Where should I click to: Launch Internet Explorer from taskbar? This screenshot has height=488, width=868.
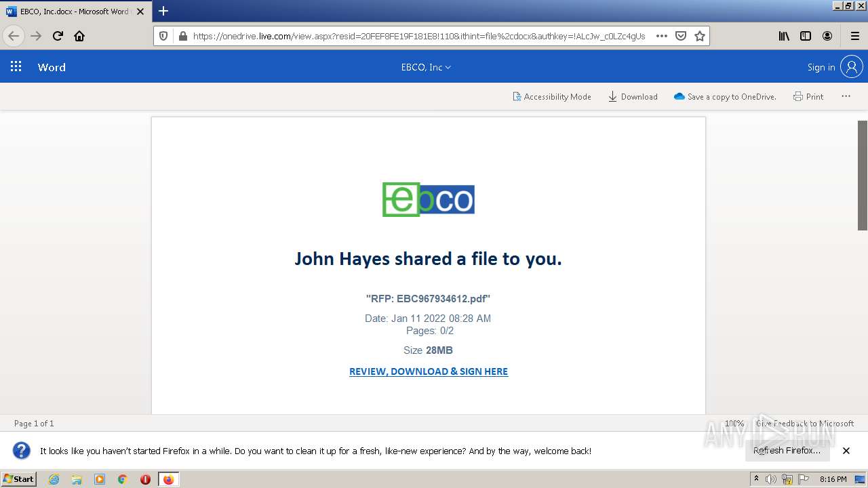[54, 479]
